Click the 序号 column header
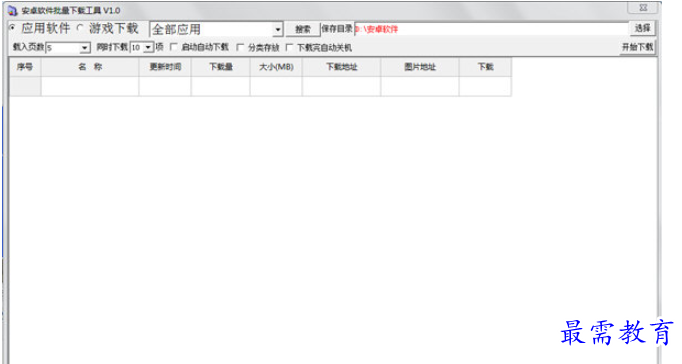Image resolution: width=682 pixels, height=364 pixels. pos(25,67)
